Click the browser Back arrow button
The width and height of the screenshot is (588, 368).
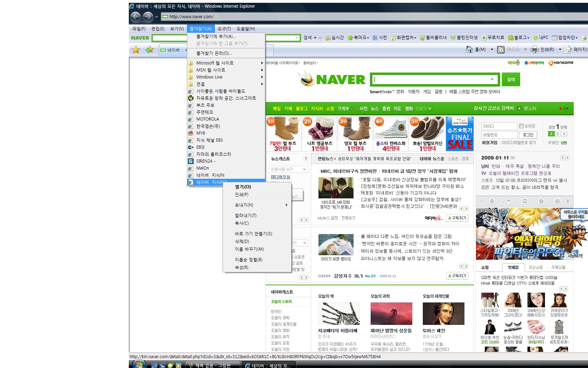(x=135, y=16)
